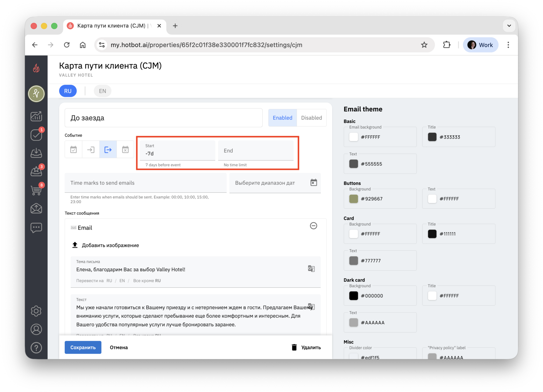The image size is (543, 392).
Task: Close the Карта пути клиента browser tab
Action: (x=159, y=26)
